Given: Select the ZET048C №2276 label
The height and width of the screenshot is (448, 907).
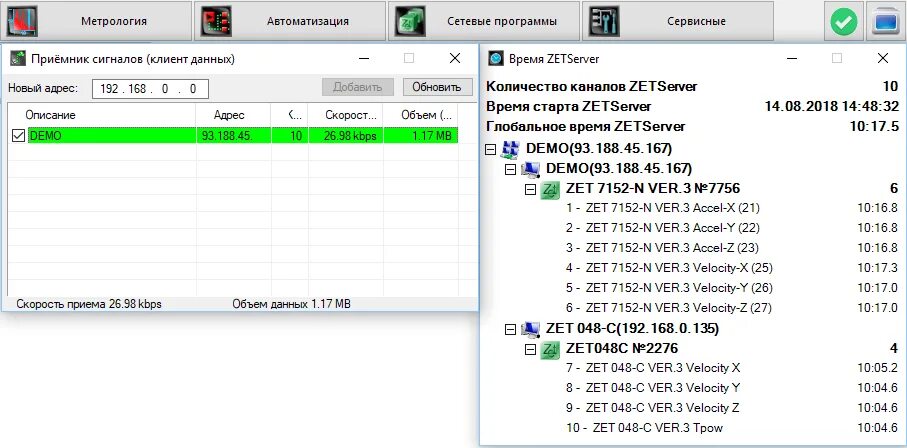Looking at the screenshot, I should pos(622,348).
